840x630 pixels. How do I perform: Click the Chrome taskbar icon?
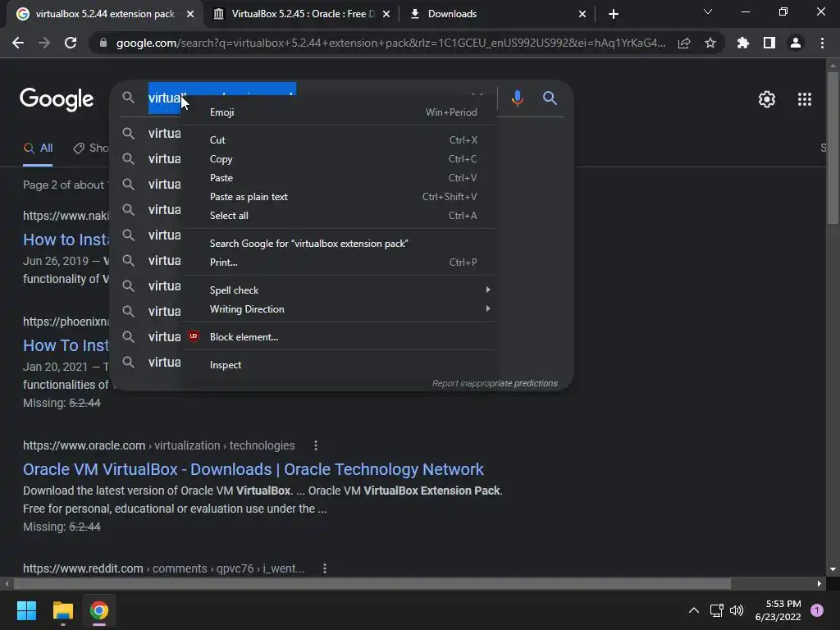coord(99,610)
